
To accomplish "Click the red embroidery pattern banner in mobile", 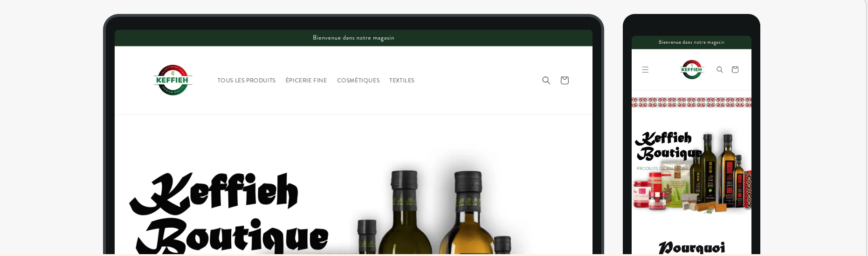I will [691, 102].
